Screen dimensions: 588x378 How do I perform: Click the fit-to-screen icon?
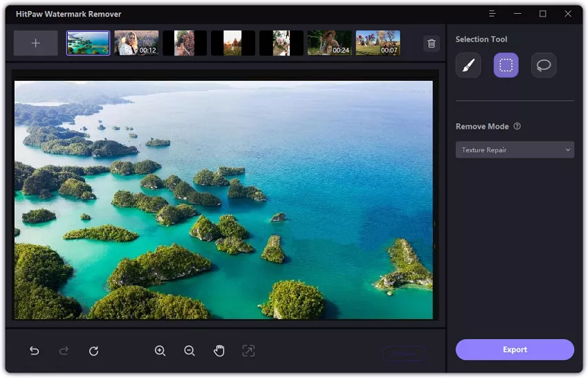tap(248, 350)
